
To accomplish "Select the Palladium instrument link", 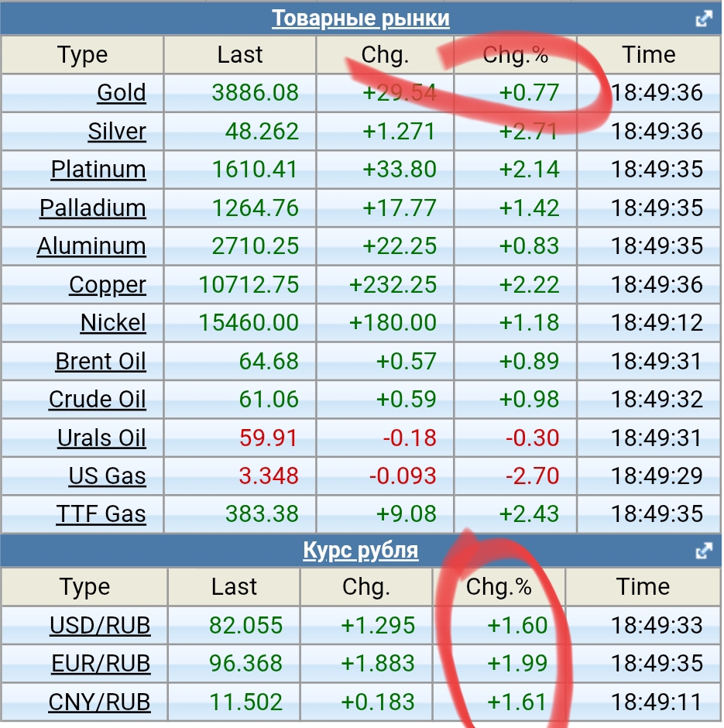I will tap(92, 208).
